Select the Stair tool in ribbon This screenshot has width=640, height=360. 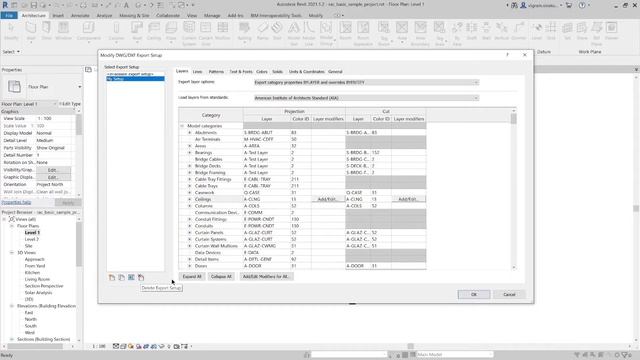coord(277,31)
